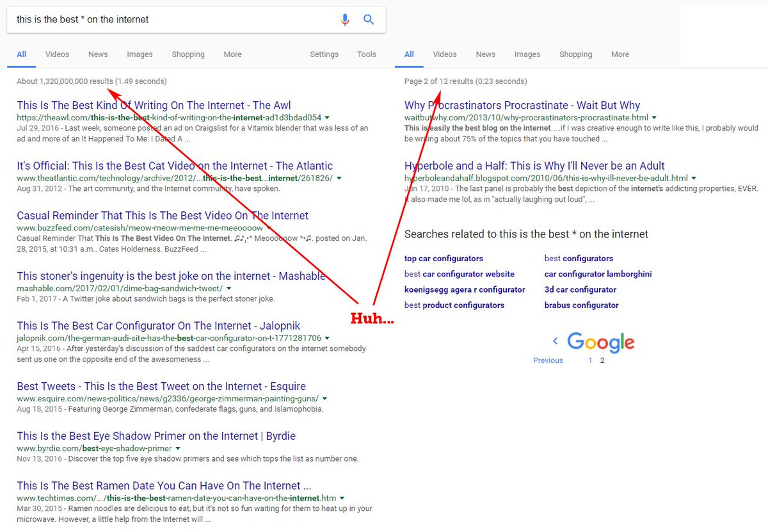Click the Previous pagination link
Screen dimensions: 768x532
click(548, 360)
